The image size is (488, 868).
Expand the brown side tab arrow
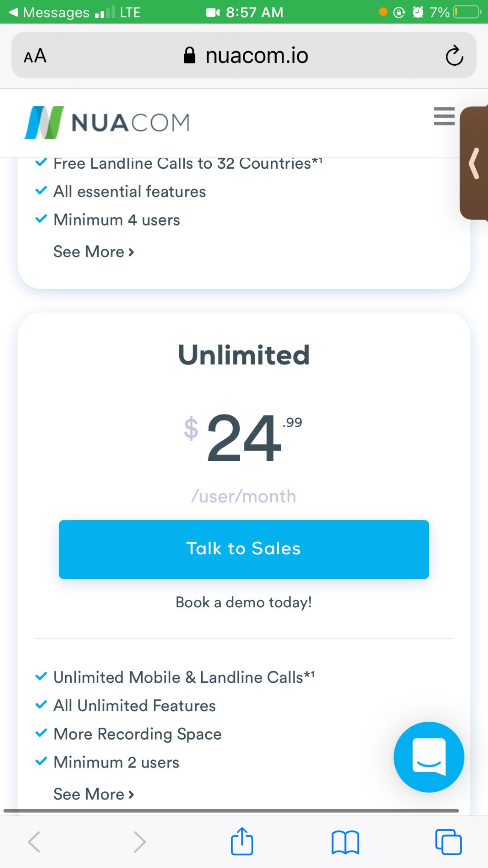pyautogui.click(x=474, y=163)
